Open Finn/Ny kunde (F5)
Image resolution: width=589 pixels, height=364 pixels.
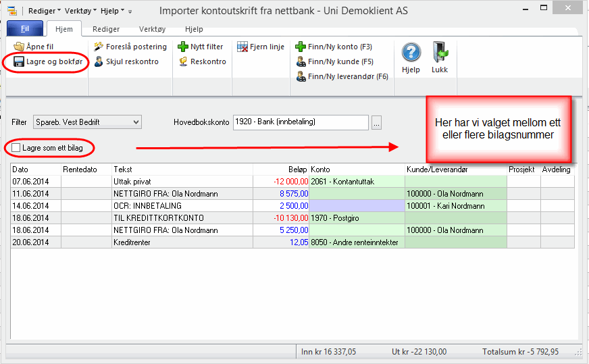pos(301,61)
